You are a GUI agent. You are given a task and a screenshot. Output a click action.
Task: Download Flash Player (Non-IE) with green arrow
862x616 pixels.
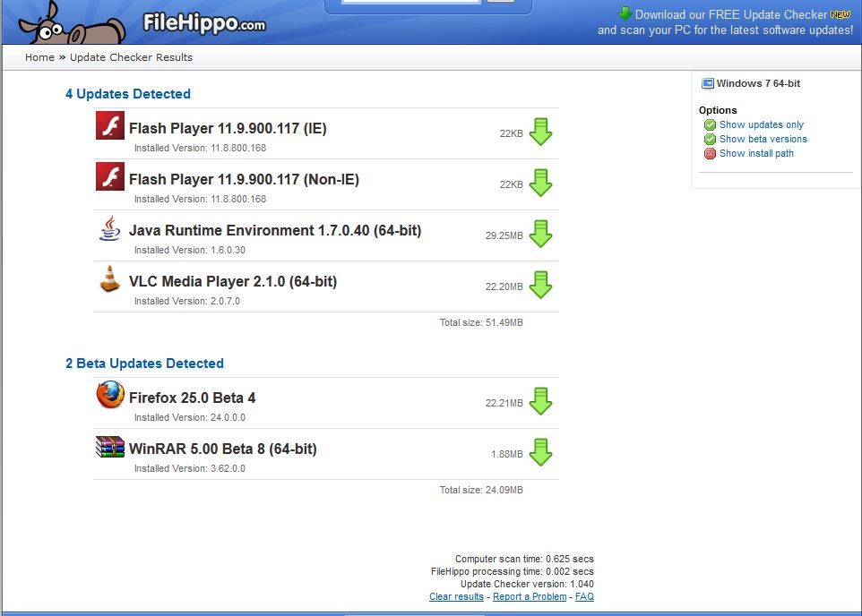(540, 183)
